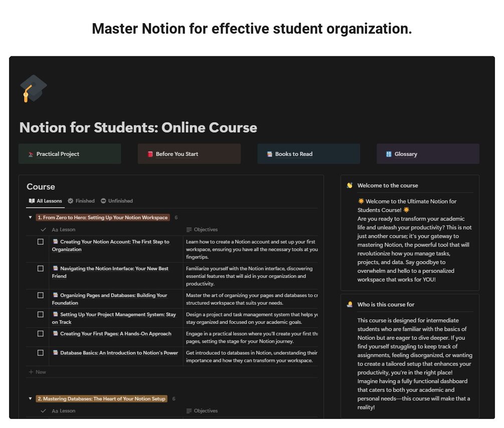Open Database Basics lesson link
The width and height of the screenshot is (504, 428).
coord(119,352)
